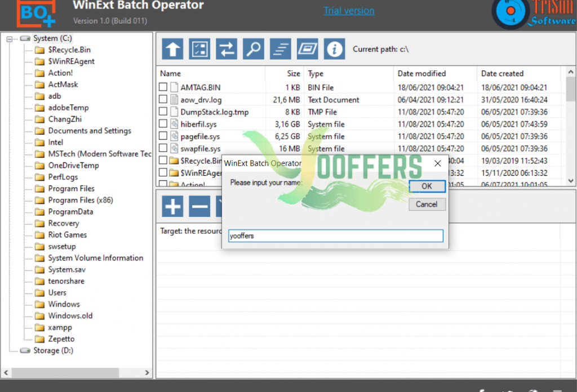The height and width of the screenshot is (392, 577).
Task: Check the AMTAG.BIN checkbox
Action: (163, 87)
